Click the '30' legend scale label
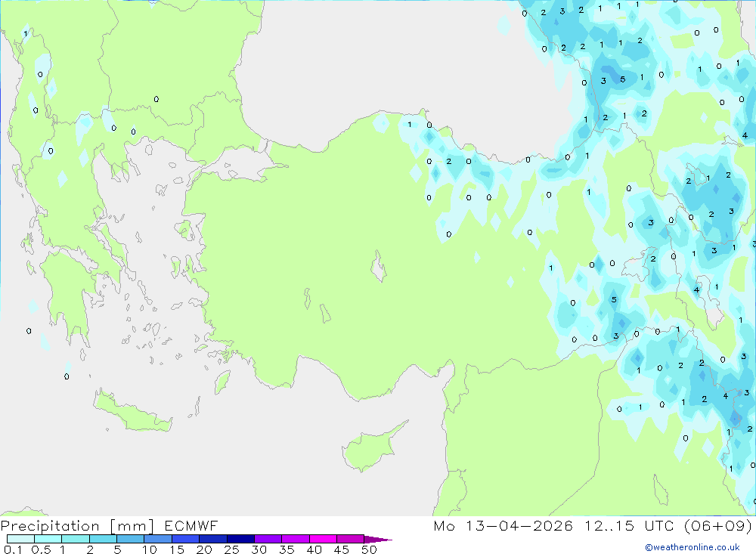 (x=259, y=549)
